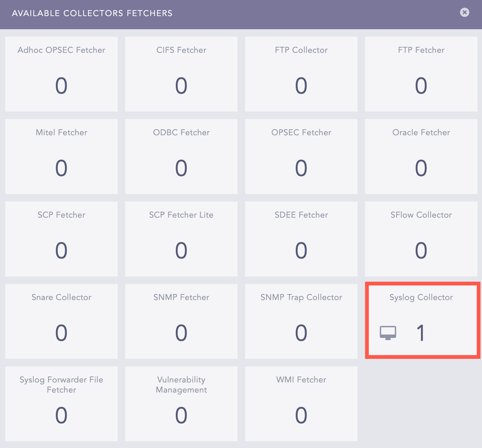
Task: Click the count on the WMI Fetcher tile
Action: click(x=301, y=416)
